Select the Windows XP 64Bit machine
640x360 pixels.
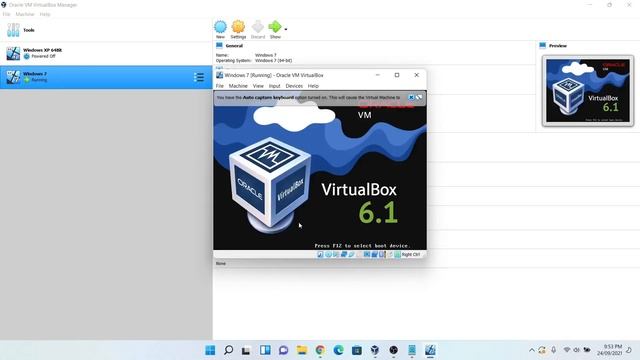106,53
